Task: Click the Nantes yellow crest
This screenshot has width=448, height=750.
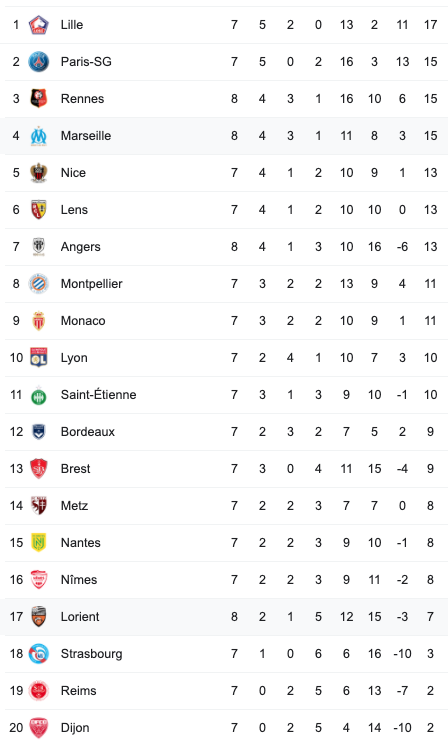Action: 39,543
